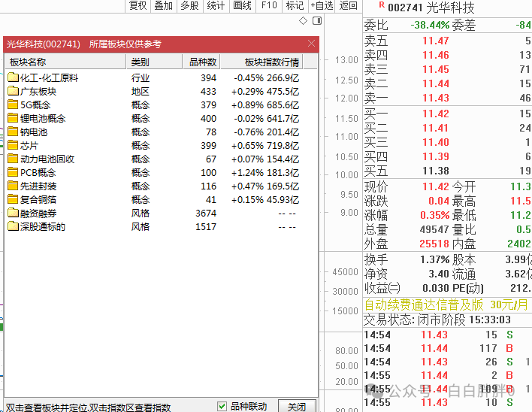The height and width of the screenshot is (412, 532).
Task: Select the 5G概念 row name
Action: click(35, 105)
